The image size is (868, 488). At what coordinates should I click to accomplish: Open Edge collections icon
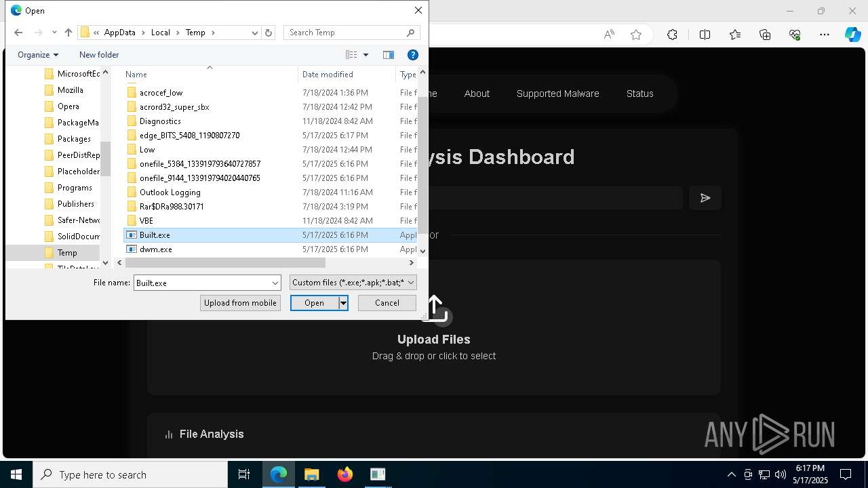[765, 35]
